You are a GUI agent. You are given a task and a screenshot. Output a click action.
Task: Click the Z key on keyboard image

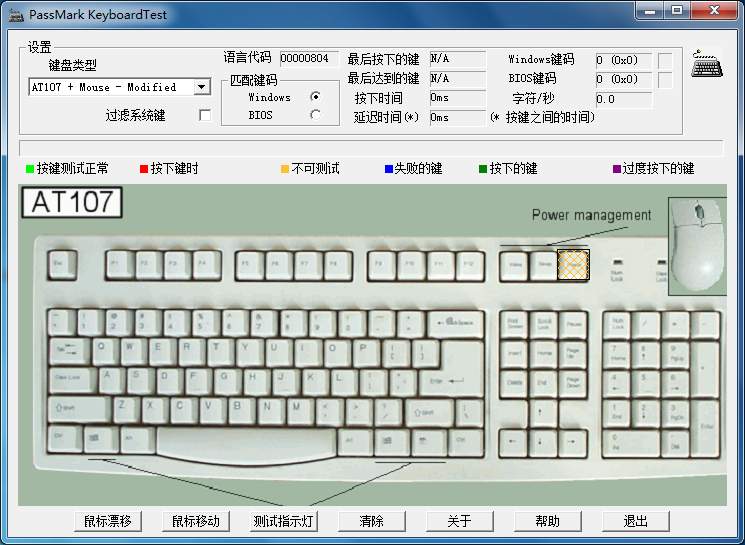click(126, 410)
